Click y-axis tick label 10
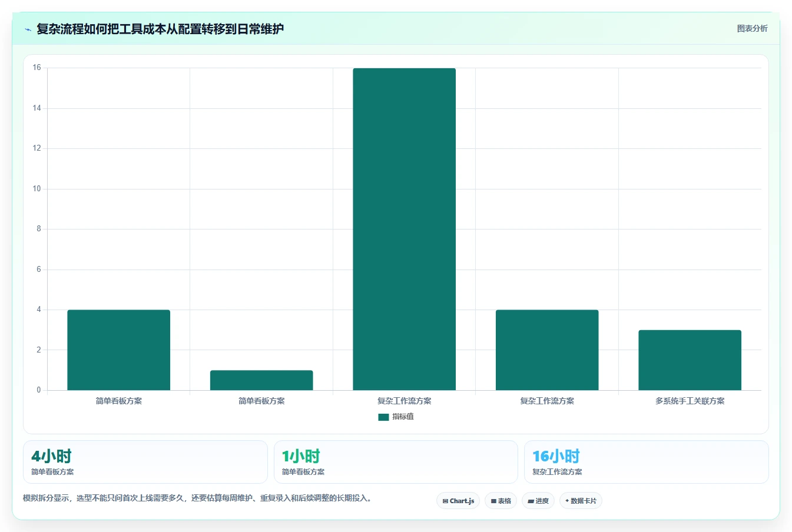The height and width of the screenshot is (532, 792). tap(37, 189)
